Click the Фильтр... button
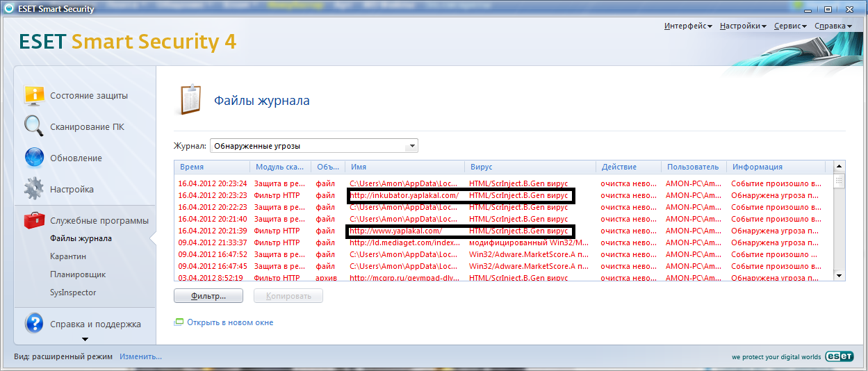 point(208,296)
